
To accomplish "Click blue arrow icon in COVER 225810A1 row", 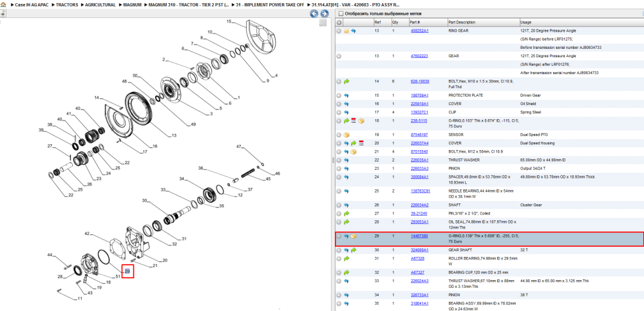I will [346, 104].
